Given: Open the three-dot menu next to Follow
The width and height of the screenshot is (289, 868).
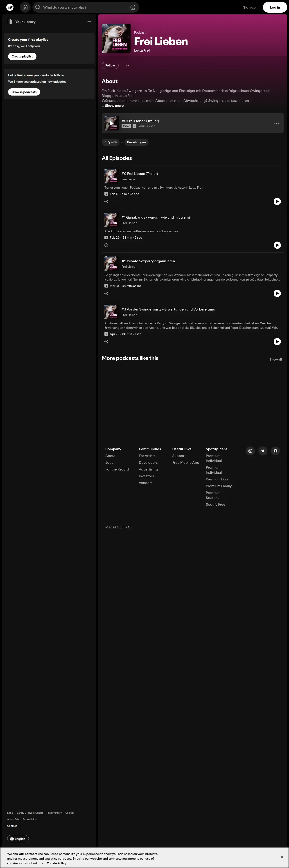Looking at the screenshot, I should (x=126, y=65).
